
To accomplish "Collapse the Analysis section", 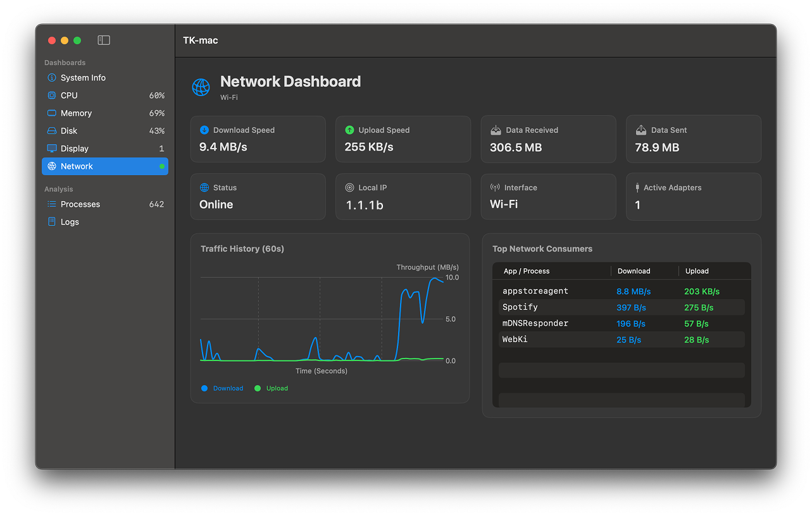I will (x=58, y=188).
